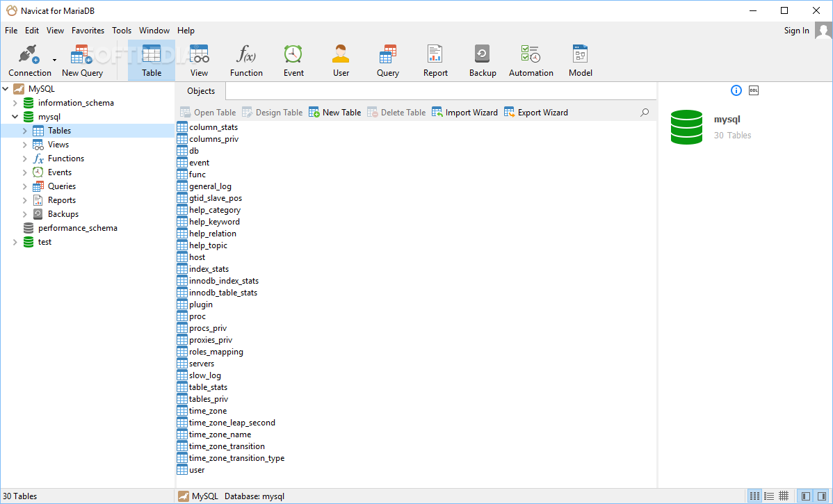Switch to View objects in toolbar
This screenshot has height=504, width=833.
(199, 60)
